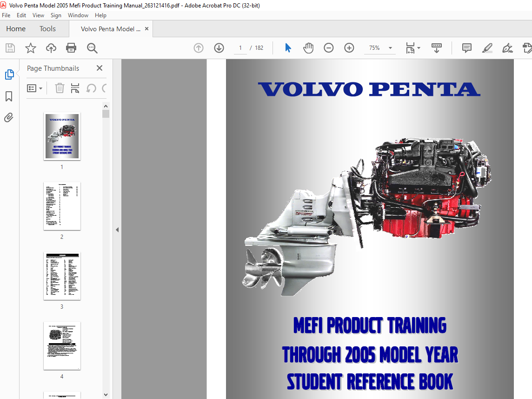Delete selected page with trash icon
532x399 pixels.
coord(60,88)
